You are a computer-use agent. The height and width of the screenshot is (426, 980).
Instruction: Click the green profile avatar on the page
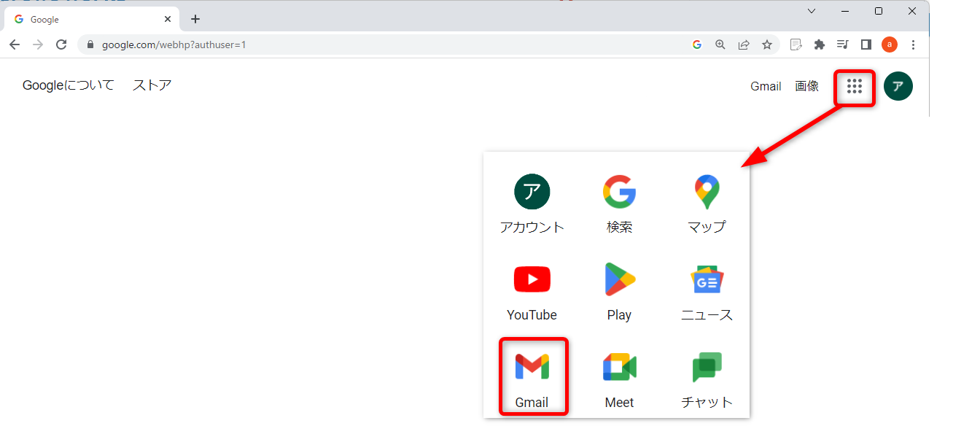click(x=898, y=86)
